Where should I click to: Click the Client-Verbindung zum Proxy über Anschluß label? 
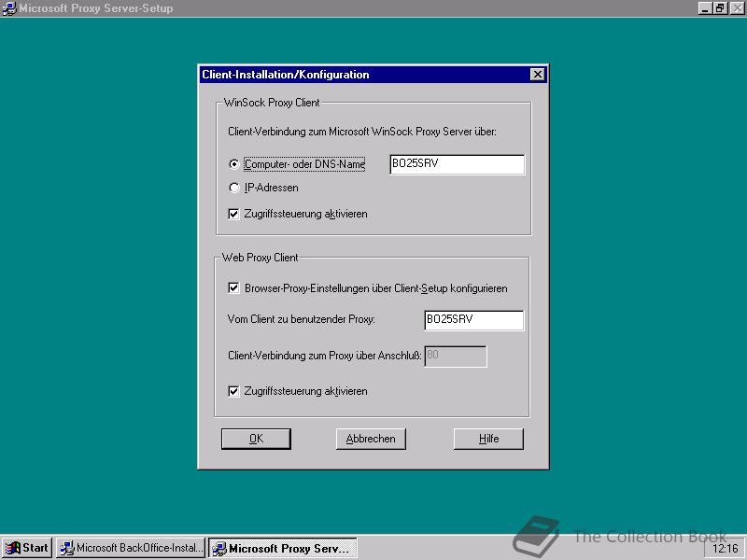tap(324, 356)
